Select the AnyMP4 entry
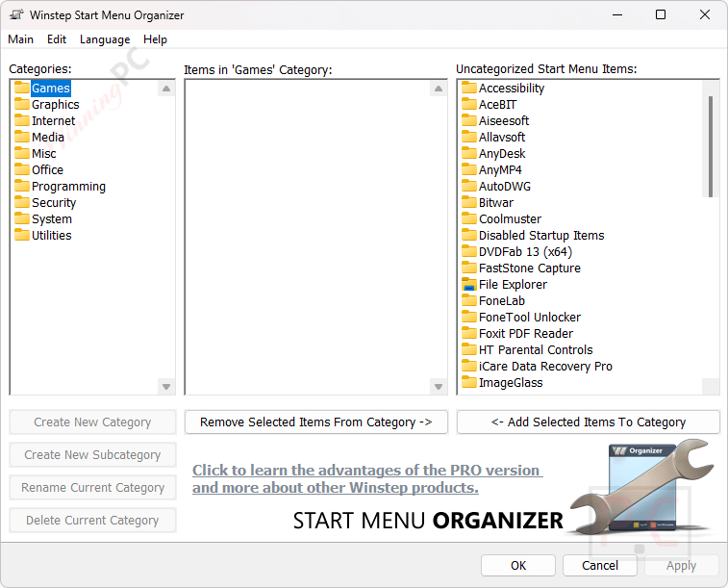Image resolution: width=728 pixels, height=588 pixels. pos(500,169)
